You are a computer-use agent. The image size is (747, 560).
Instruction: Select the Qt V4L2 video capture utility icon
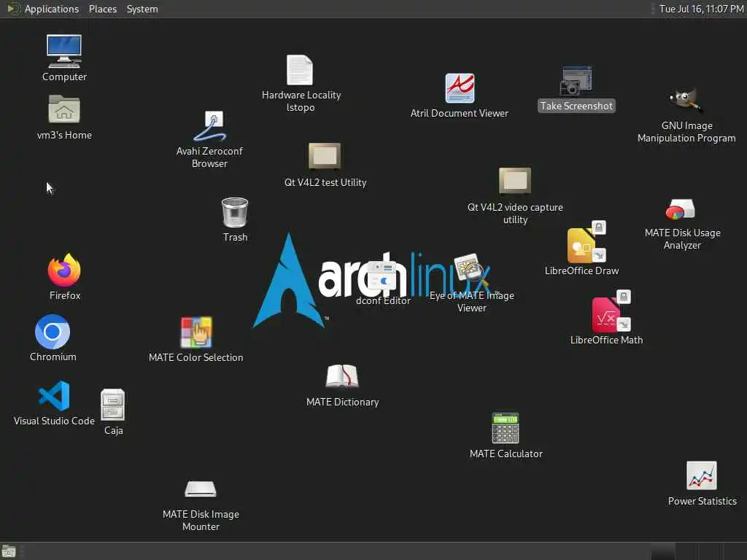(x=515, y=181)
